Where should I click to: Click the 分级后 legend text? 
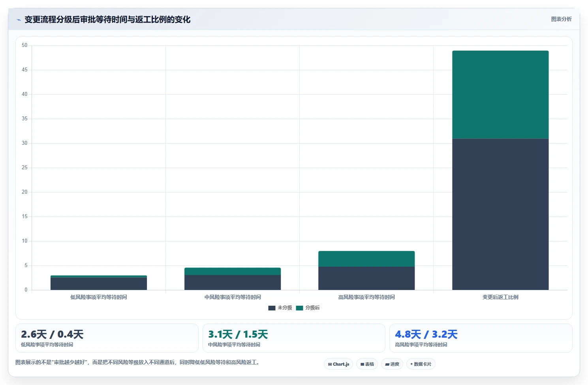click(312, 308)
